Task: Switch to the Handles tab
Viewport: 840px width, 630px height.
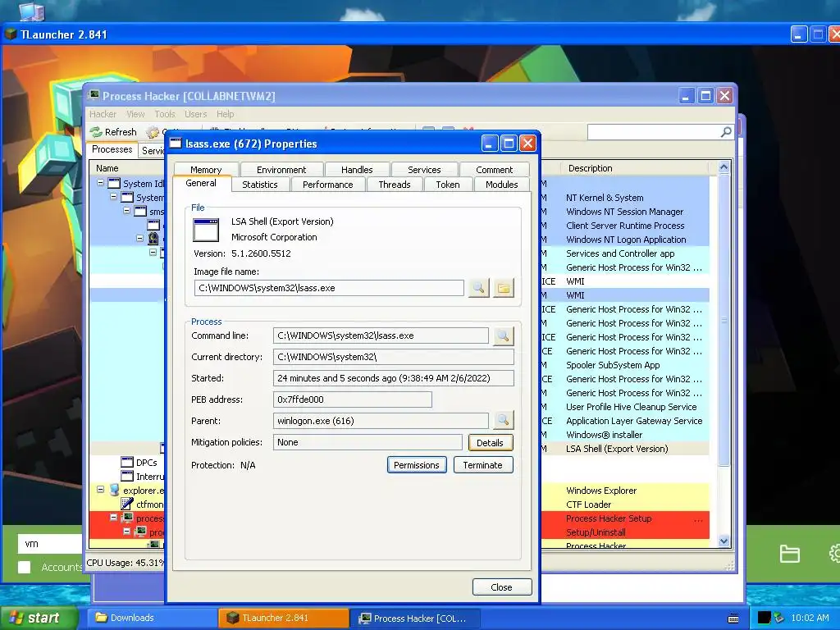Action: pos(357,169)
